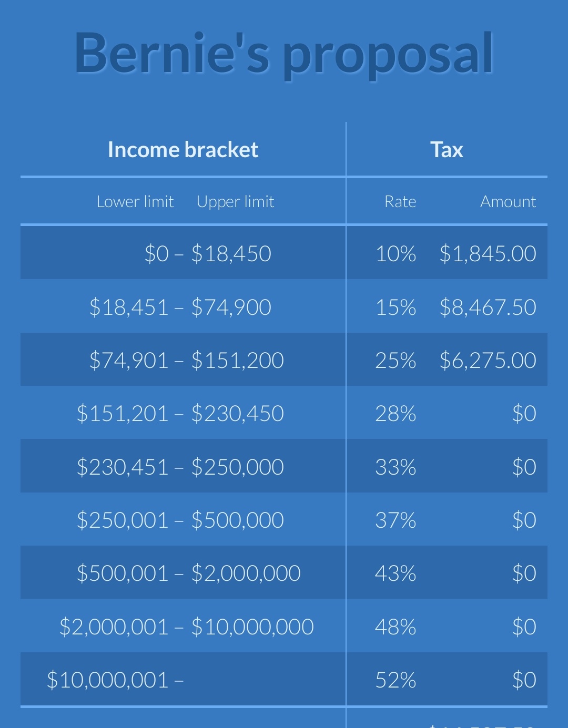The height and width of the screenshot is (728, 568).
Task: Click the 48% rate cell
Action: point(395,627)
